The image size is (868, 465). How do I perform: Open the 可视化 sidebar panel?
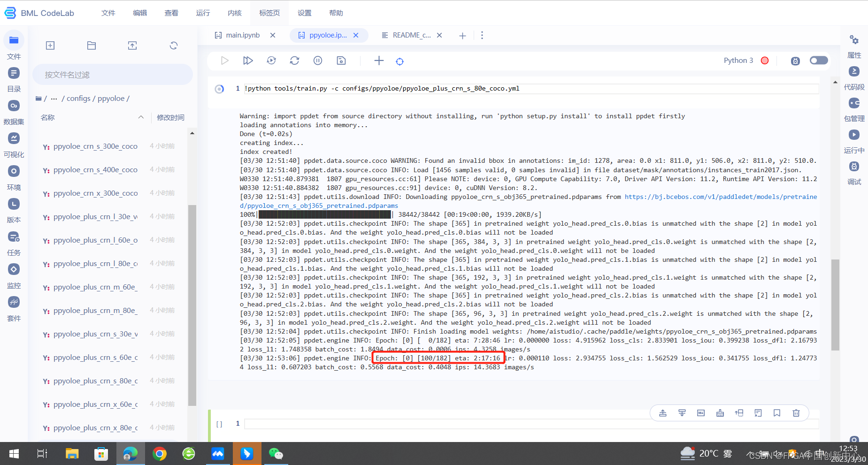14,145
